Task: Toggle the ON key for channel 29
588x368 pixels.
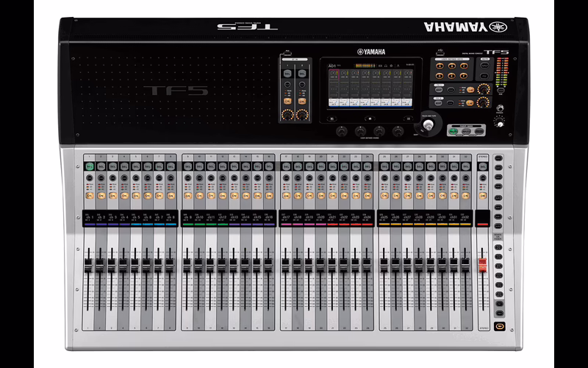Action: (x=431, y=196)
